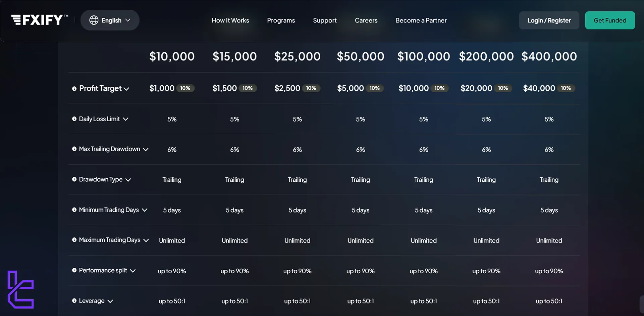644x316 pixels.
Task: Expand the Drawdown Type chevron
Action: 128,180
